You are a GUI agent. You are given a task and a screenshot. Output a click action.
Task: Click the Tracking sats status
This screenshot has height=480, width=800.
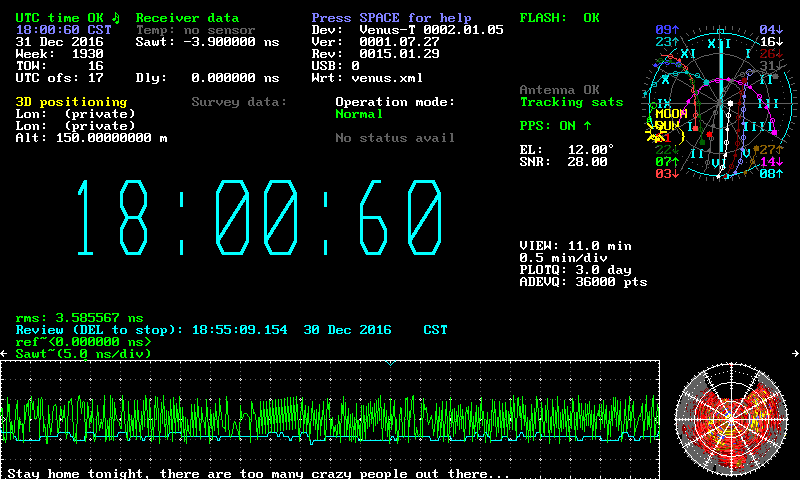(571, 102)
